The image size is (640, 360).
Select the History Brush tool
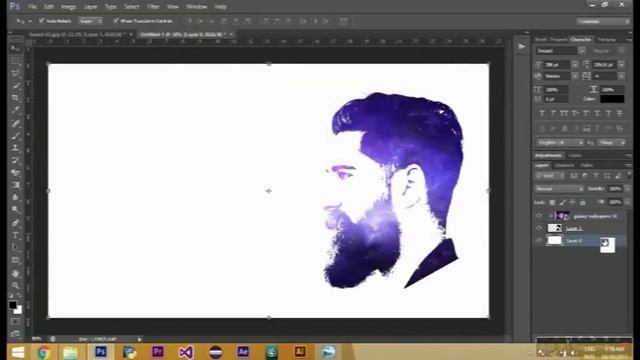pos(16,160)
